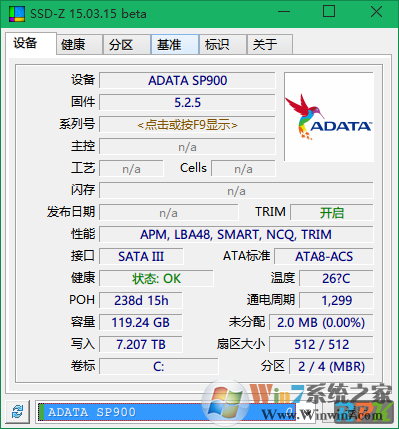This screenshot has width=399, height=429.
Task: Open the 关于 about tab
Action: tap(270, 44)
